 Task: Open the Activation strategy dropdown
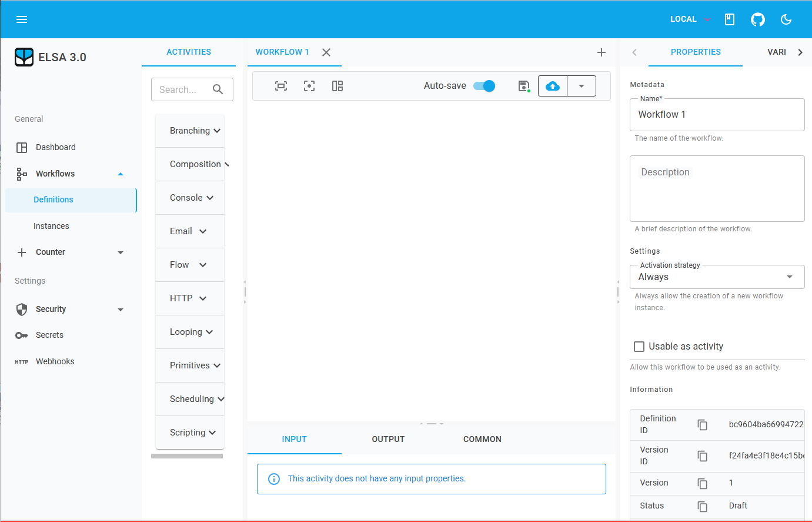717,277
